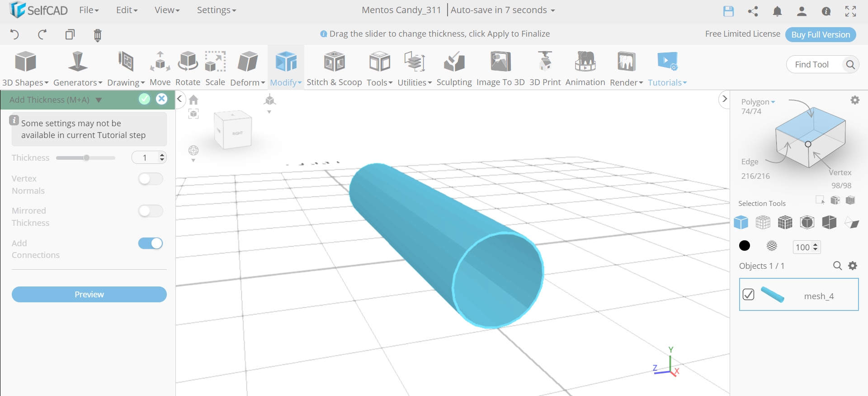Open the Settings menu
868x396 pixels.
tap(216, 10)
